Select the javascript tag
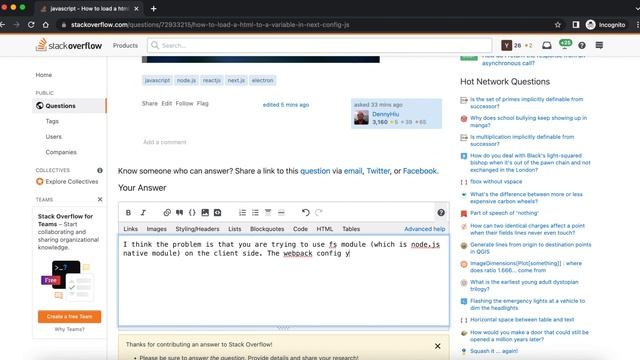Viewport: 640px width, 360px height. coord(157,80)
